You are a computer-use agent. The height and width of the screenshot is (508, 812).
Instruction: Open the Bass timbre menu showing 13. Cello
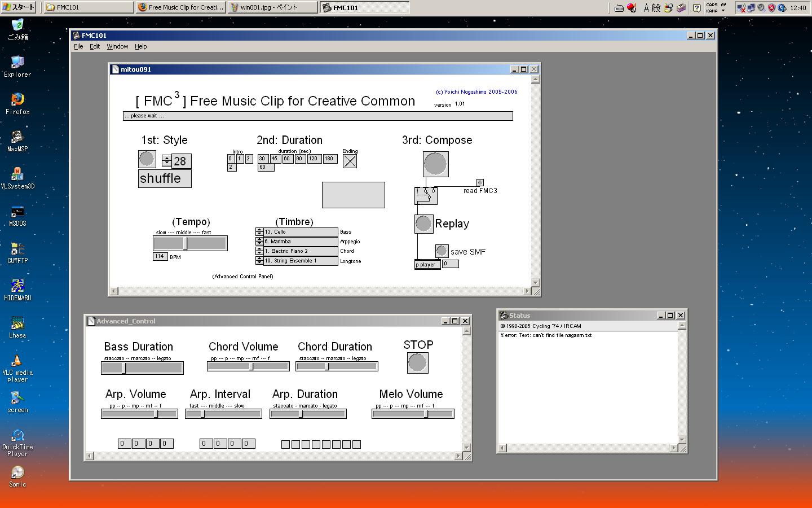tap(297, 232)
